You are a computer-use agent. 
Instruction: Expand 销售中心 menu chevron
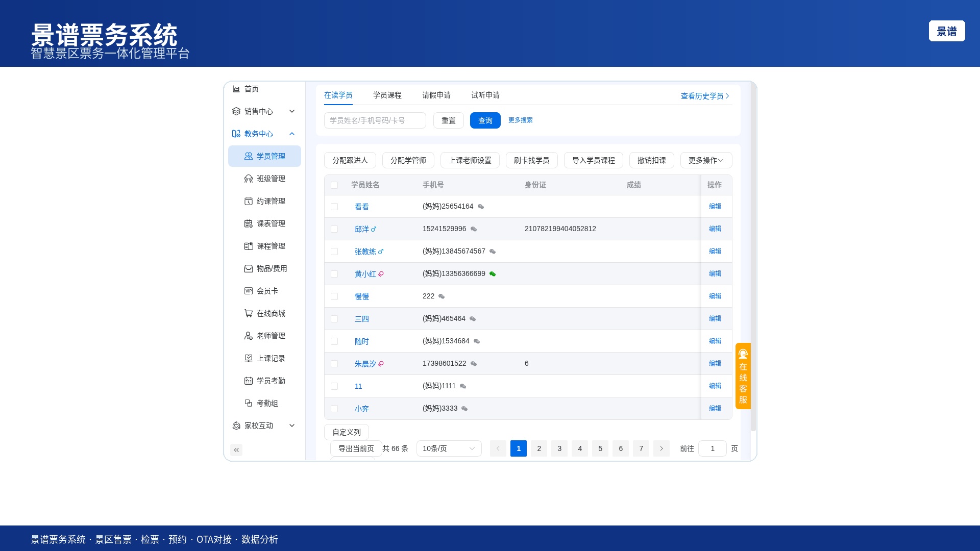coord(292,111)
